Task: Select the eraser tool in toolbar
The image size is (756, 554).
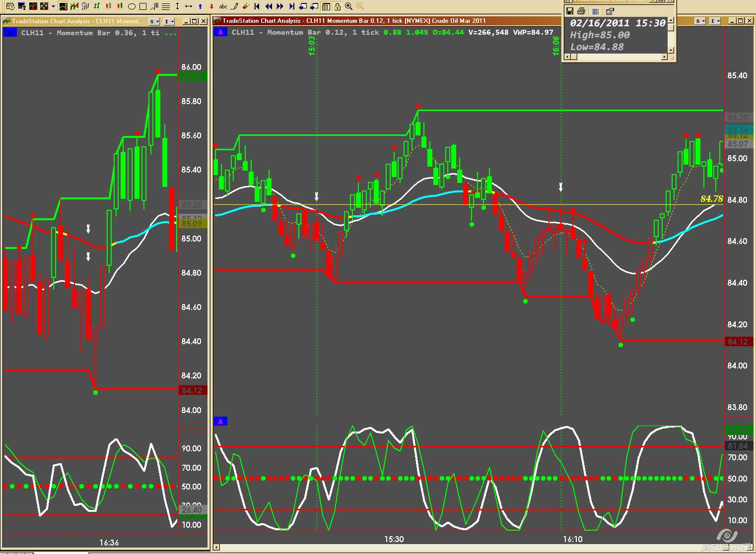Action: (x=246, y=6)
